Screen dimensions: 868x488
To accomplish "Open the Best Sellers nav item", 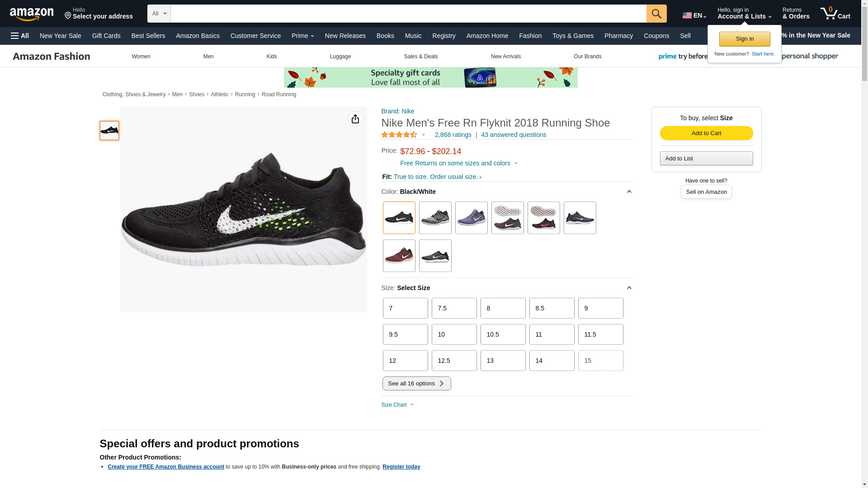I will 148,36.
